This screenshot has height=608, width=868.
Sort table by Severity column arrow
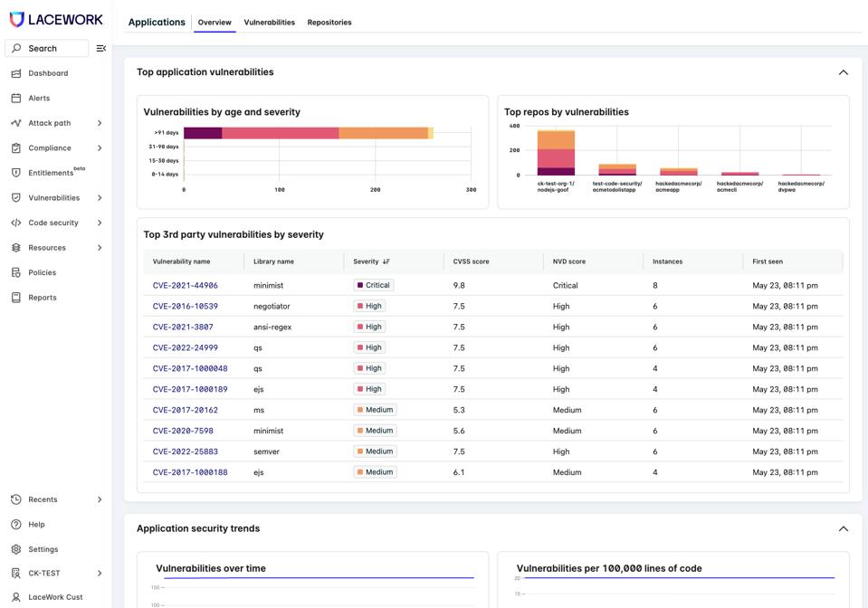(386, 261)
